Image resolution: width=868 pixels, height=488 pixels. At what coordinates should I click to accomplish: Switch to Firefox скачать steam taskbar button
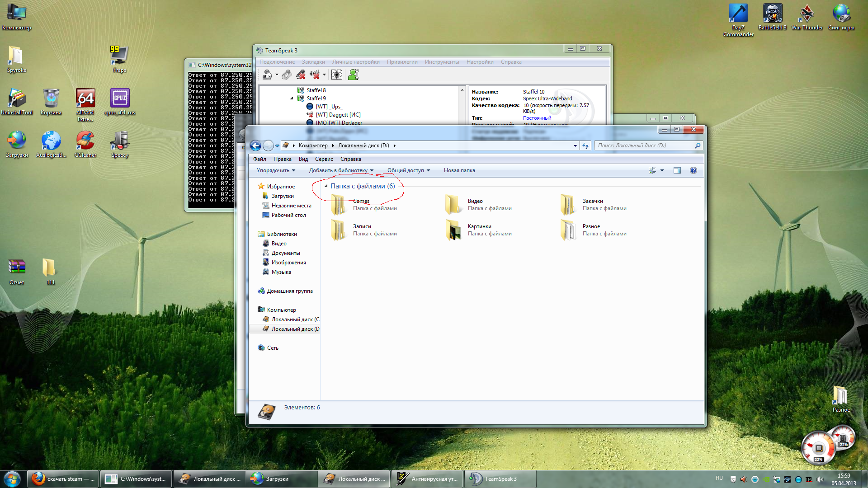coord(63,479)
